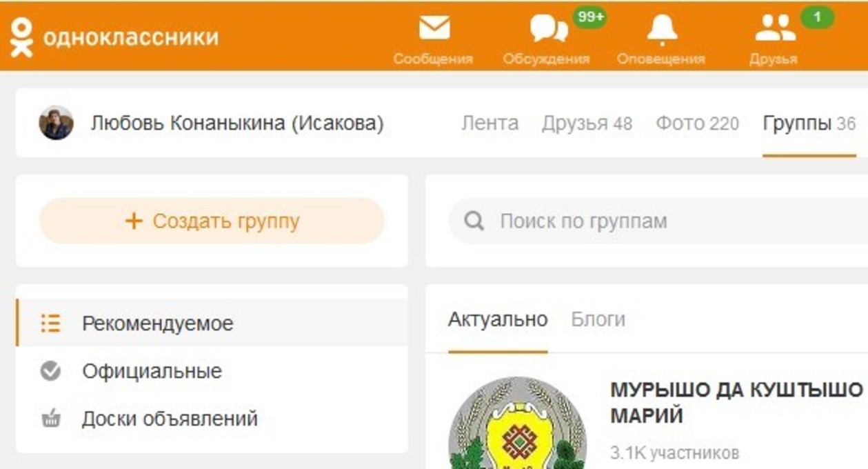Open Обсуждения chat bubbles icon
The height and width of the screenshot is (469, 868).
tap(548, 30)
